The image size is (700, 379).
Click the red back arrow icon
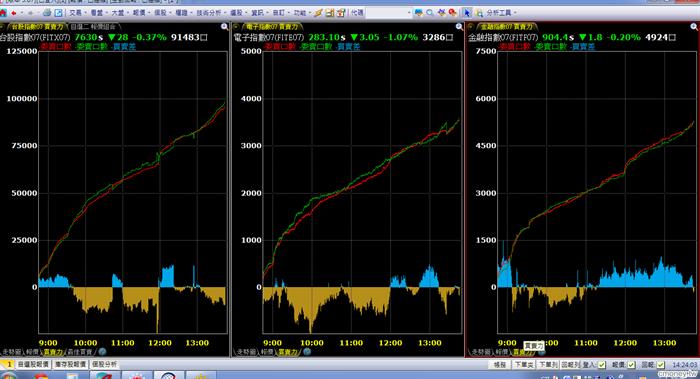click(x=14, y=13)
